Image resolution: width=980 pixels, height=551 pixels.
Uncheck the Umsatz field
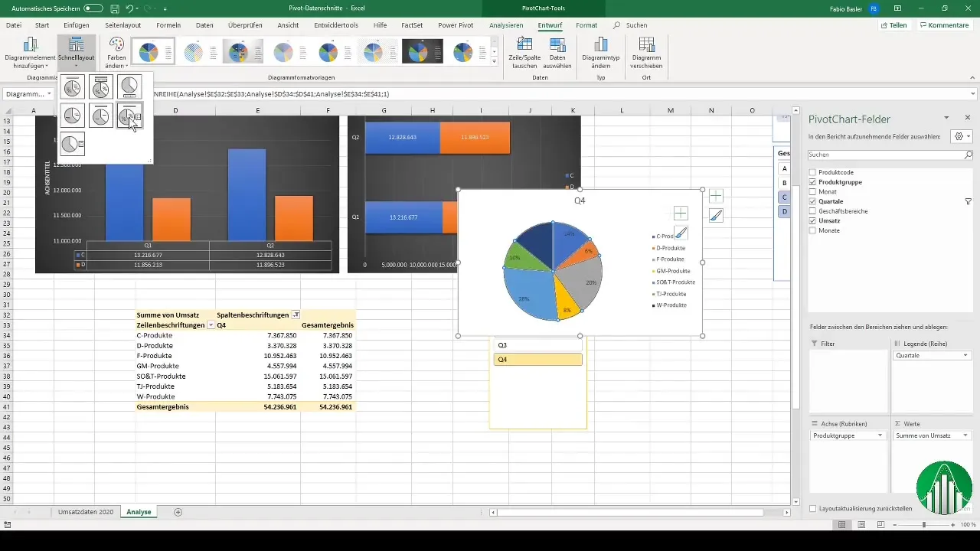(813, 220)
